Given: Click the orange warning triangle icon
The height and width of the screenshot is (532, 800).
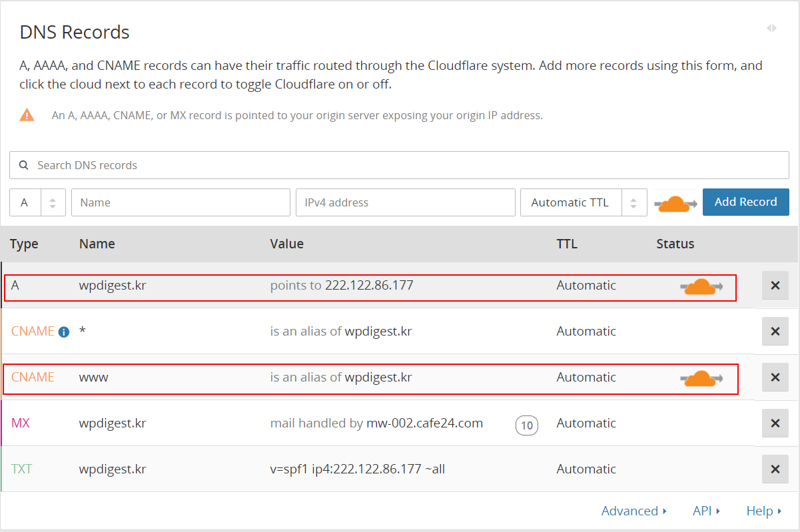Looking at the screenshot, I should (x=27, y=115).
